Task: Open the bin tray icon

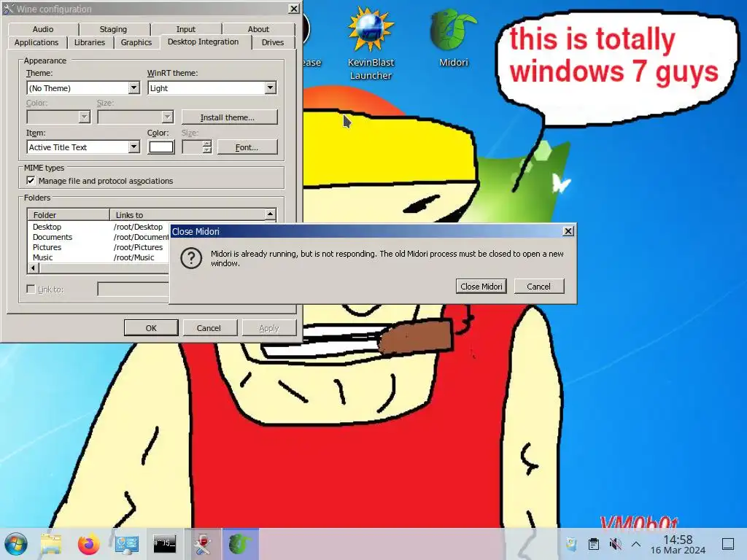Action: [571, 543]
